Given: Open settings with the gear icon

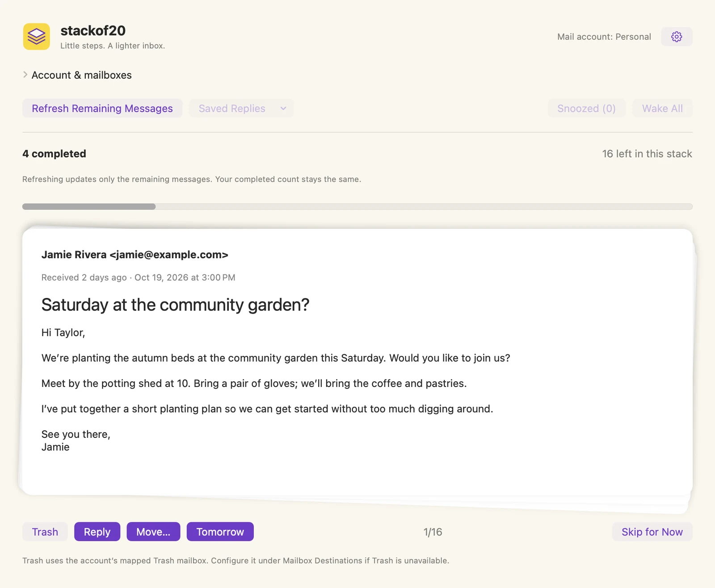Looking at the screenshot, I should point(677,37).
